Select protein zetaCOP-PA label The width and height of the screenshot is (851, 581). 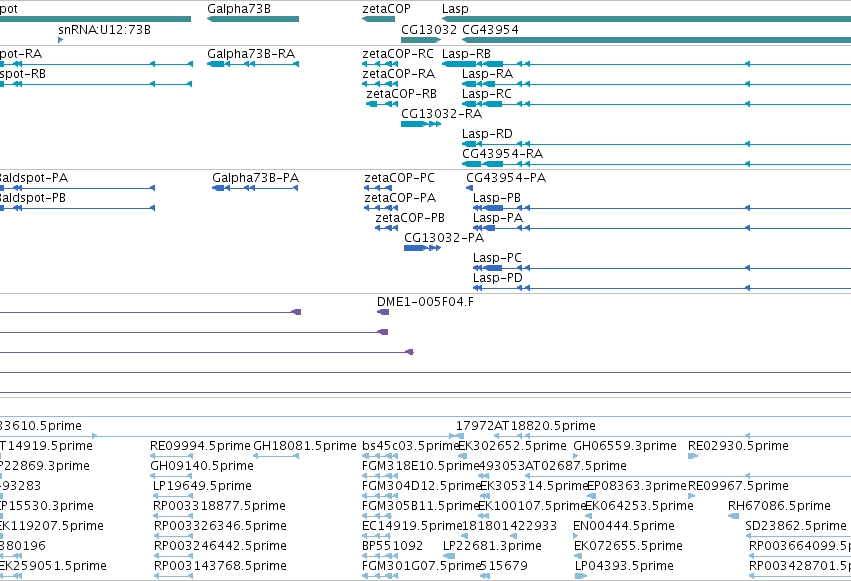(400, 198)
